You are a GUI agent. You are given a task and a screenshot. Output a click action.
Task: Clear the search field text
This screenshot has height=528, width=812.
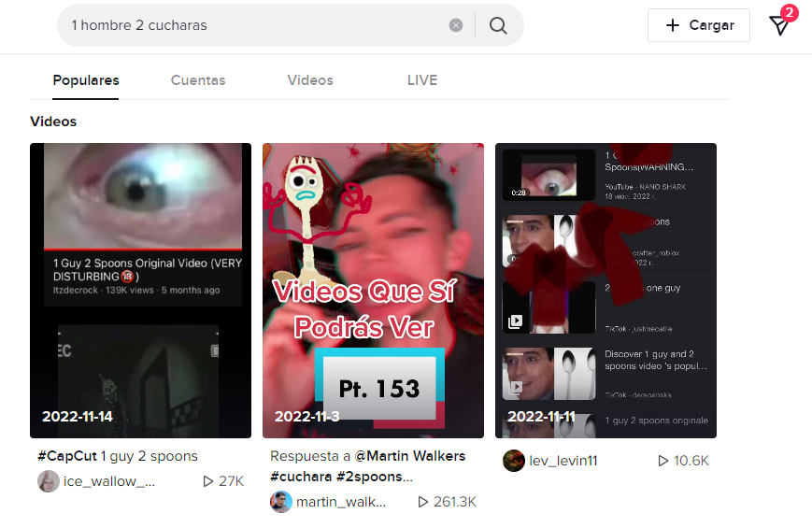pyautogui.click(x=456, y=25)
